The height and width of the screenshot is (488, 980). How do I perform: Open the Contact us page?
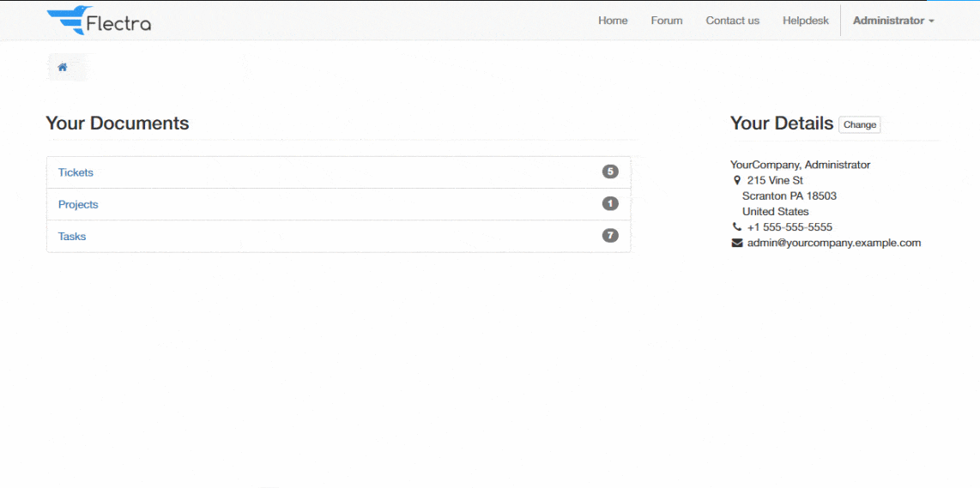click(732, 21)
